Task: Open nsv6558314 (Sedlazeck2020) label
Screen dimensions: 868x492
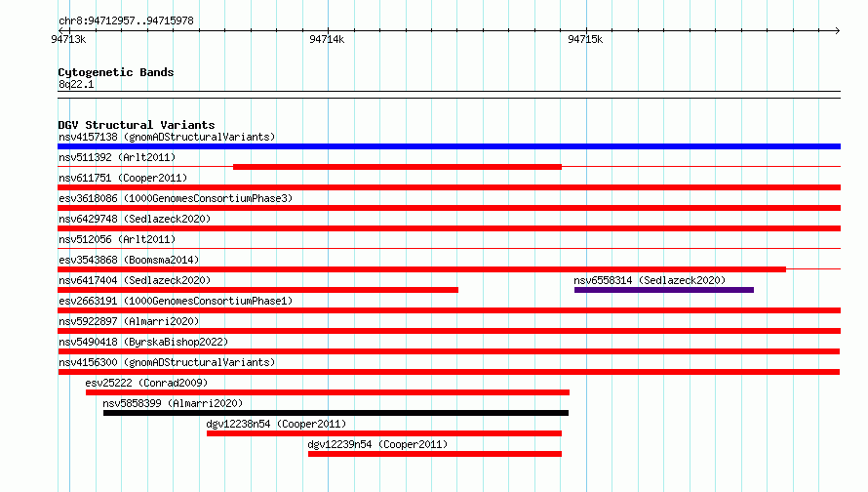Action: click(x=650, y=280)
